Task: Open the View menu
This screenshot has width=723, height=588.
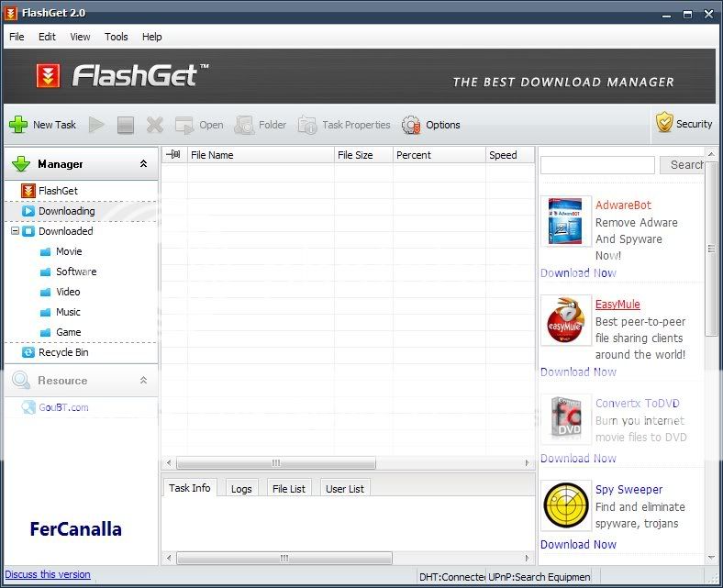Action: point(80,37)
